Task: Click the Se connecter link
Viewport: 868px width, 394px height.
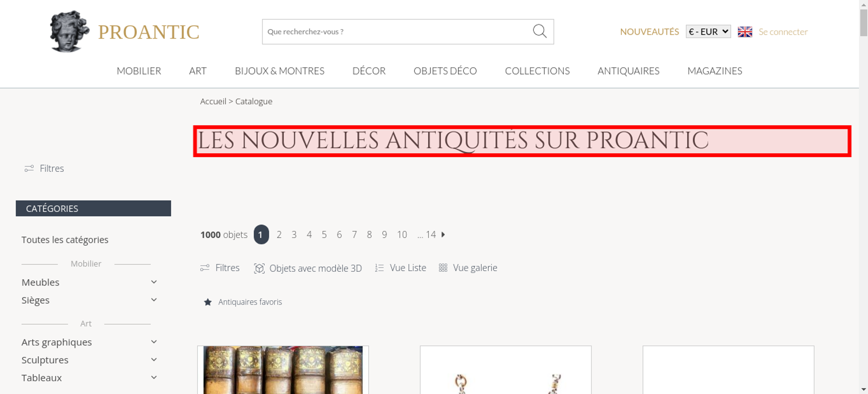Action: click(x=783, y=32)
